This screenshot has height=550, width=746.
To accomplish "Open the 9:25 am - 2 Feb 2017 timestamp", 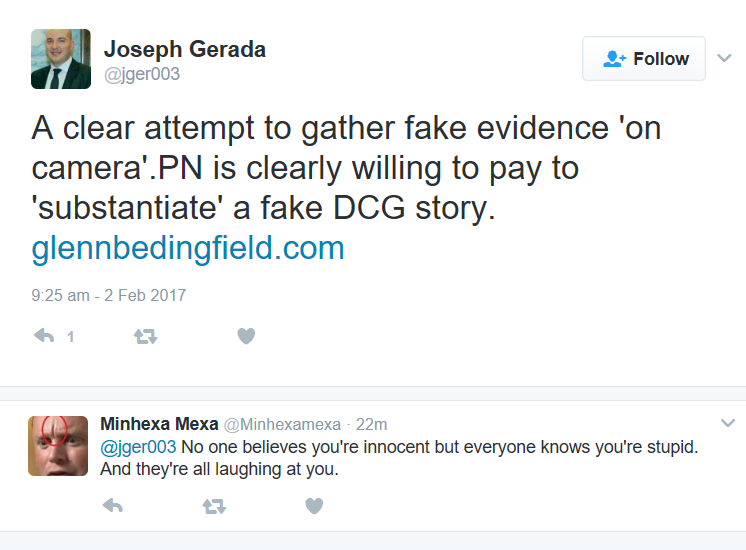I will tap(108, 295).
